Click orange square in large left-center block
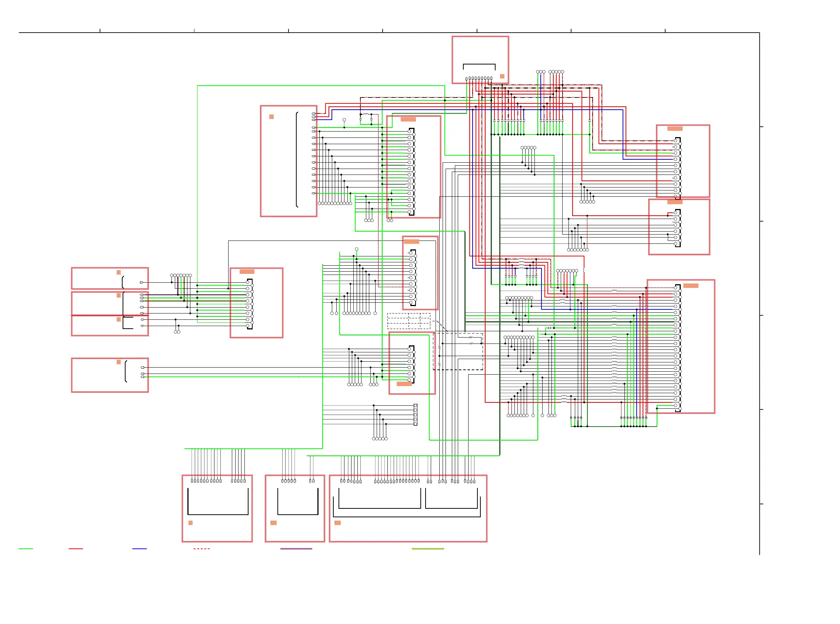The width and height of the screenshot is (840, 624). pyautogui.click(x=271, y=117)
